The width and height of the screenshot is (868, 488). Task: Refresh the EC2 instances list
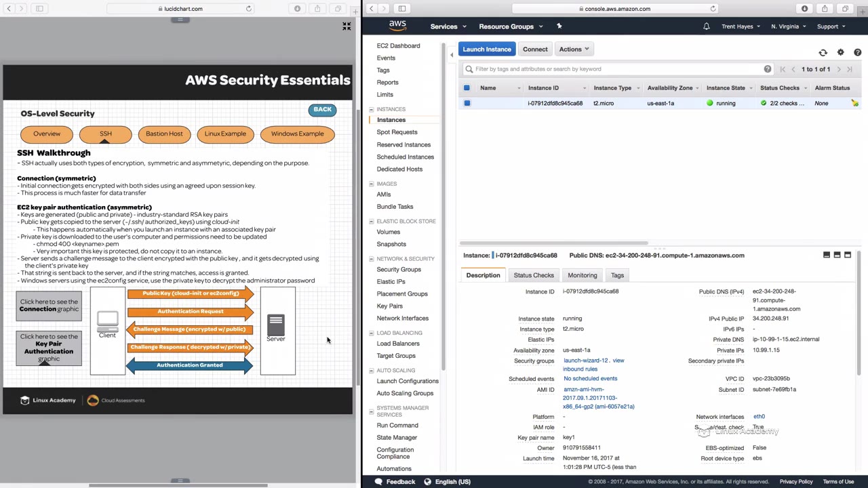(823, 52)
